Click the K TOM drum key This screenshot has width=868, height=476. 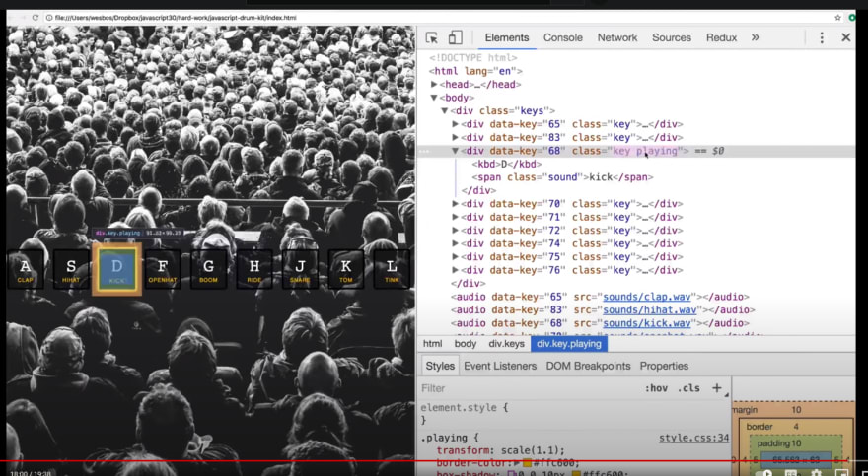tap(345, 269)
